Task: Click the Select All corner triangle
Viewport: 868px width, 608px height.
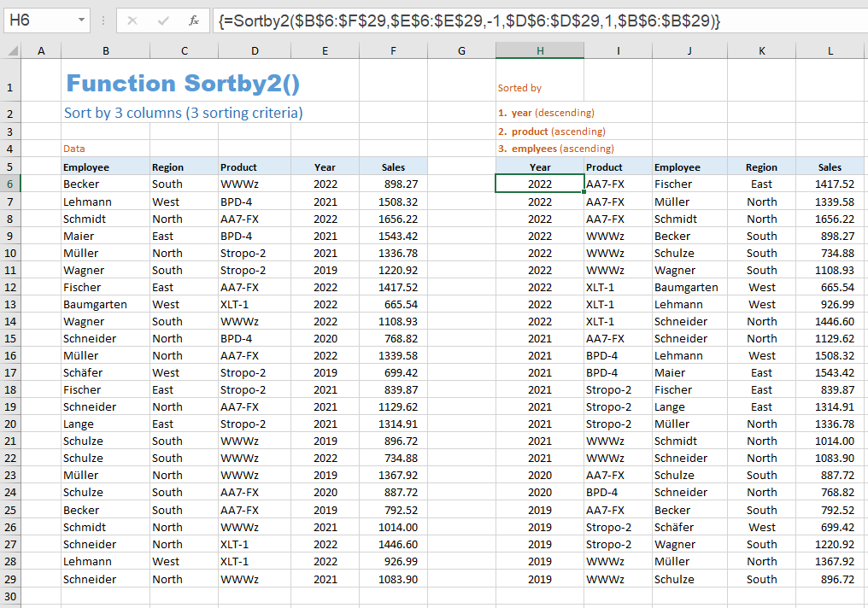Action: pos(12,50)
